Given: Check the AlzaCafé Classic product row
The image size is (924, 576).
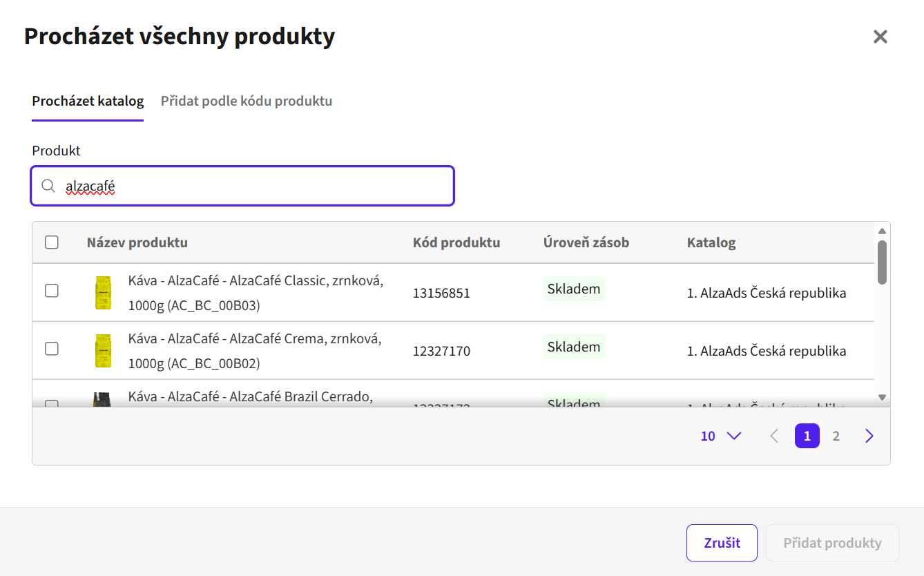Looking at the screenshot, I should [52, 291].
